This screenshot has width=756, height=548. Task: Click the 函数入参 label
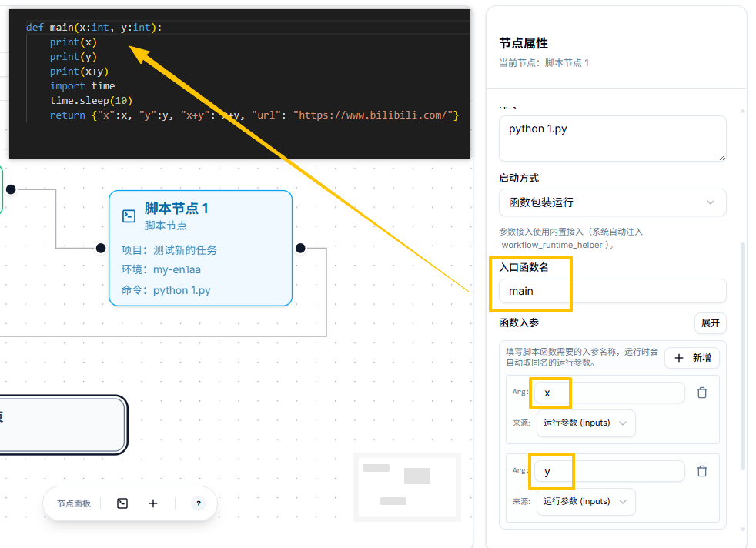519,323
